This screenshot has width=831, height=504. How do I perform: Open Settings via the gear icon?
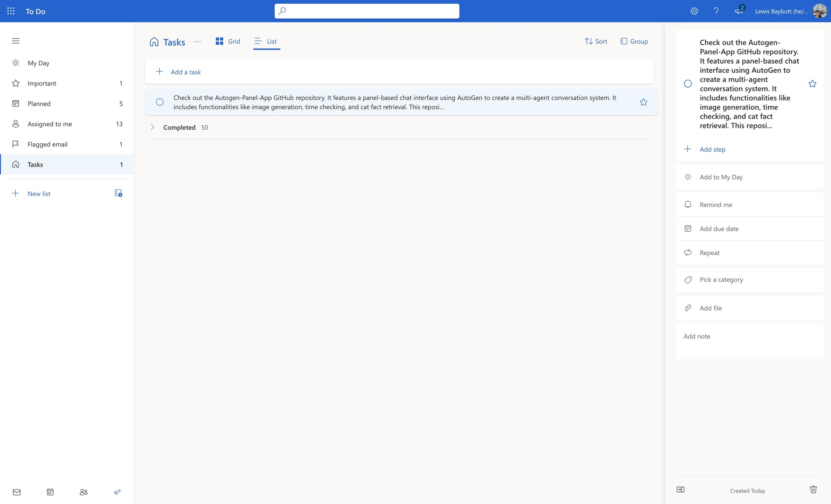pyautogui.click(x=694, y=11)
